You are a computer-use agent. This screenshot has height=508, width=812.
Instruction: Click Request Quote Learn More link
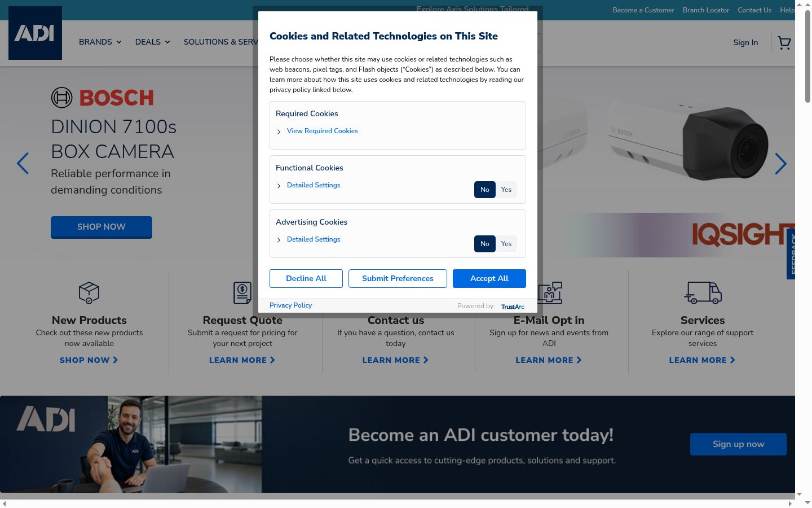(x=242, y=360)
